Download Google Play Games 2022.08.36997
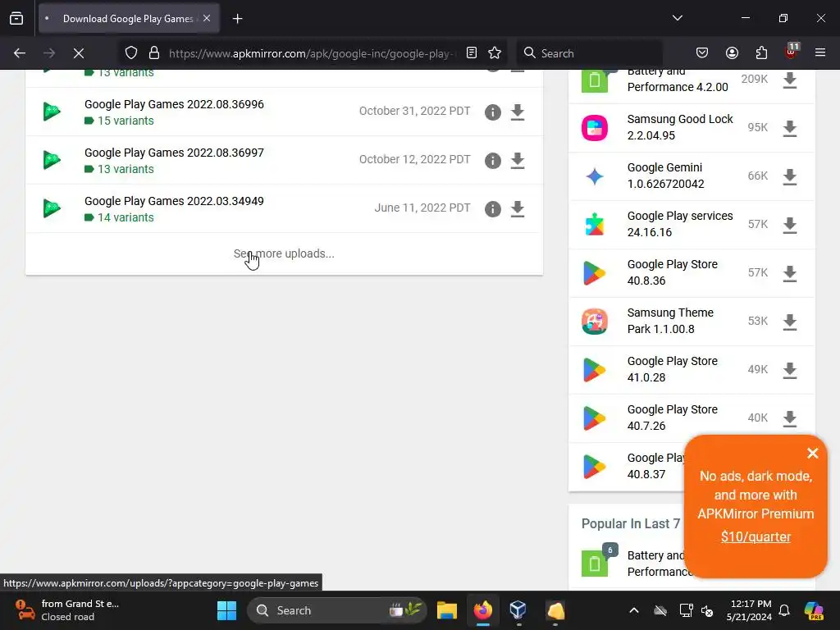Viewport: 840px width, 630px height. point(517,160)
